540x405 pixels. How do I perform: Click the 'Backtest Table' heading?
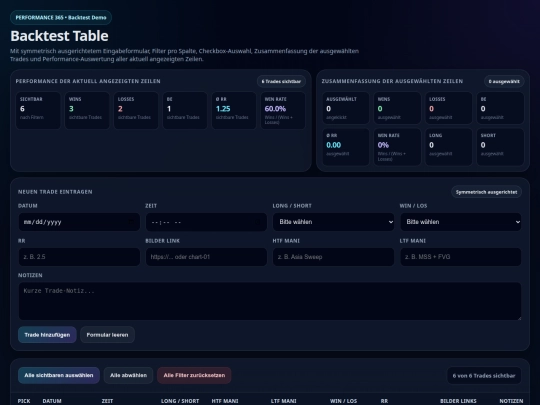59,36
